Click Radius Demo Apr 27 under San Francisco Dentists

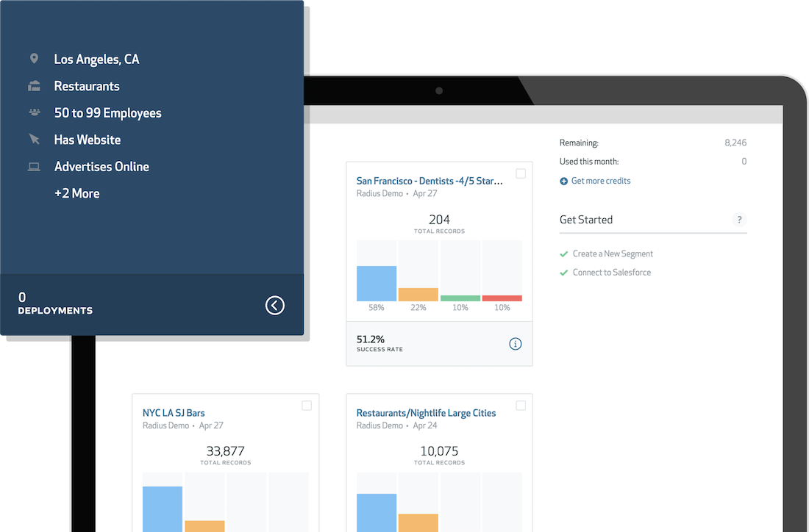[396, 193]
